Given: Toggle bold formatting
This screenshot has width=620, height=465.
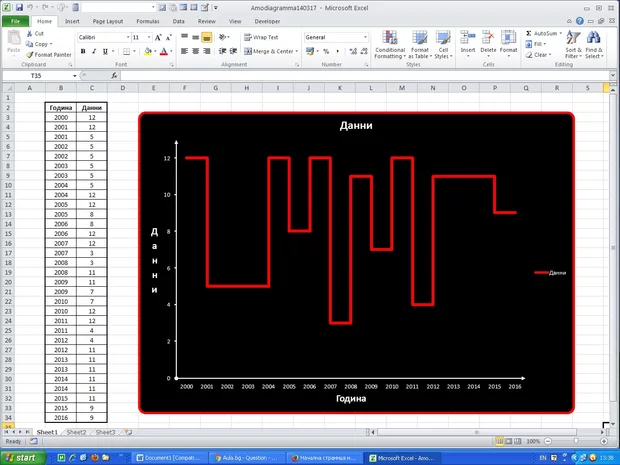Looking at the screenshot, I should click(x=82, y=51).
